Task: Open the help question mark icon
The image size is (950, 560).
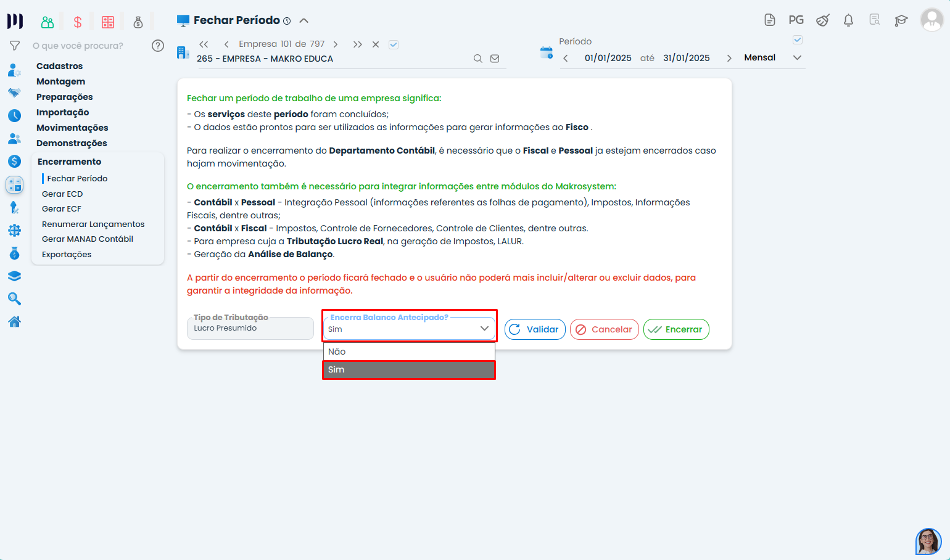Action: pos(158,46)
